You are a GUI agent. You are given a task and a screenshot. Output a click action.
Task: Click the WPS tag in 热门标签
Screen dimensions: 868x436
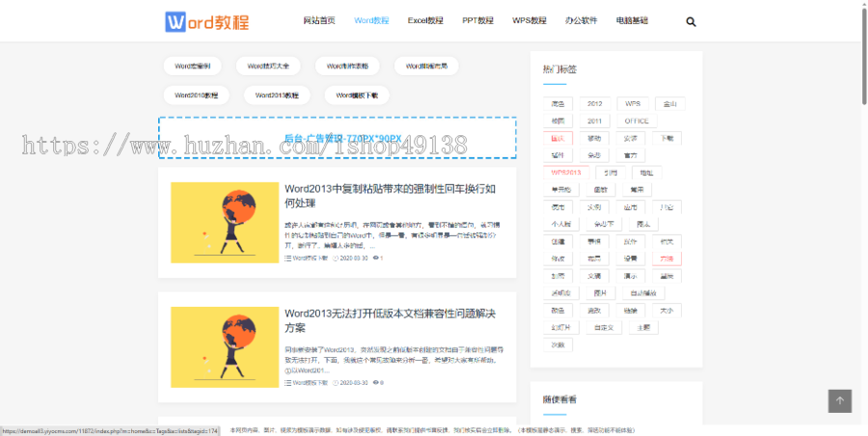[633, 103]
